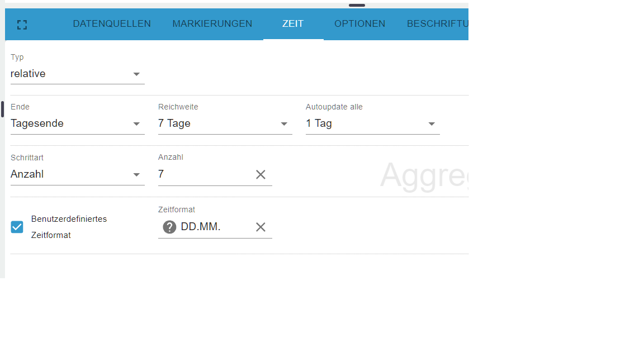
Task: Uncheck the Benutzerdefiniertes Zeitformat checkbox
Action: click(x=17, y=227)
